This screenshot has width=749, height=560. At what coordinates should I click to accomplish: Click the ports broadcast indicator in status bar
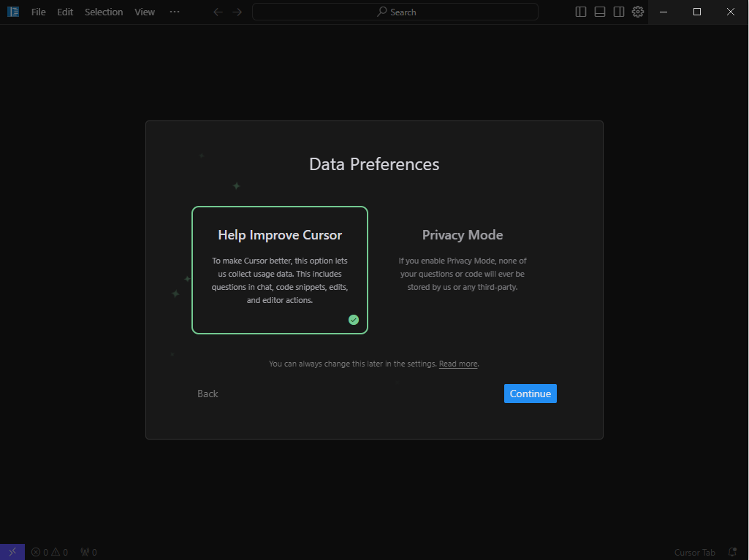tap(89, 553)
